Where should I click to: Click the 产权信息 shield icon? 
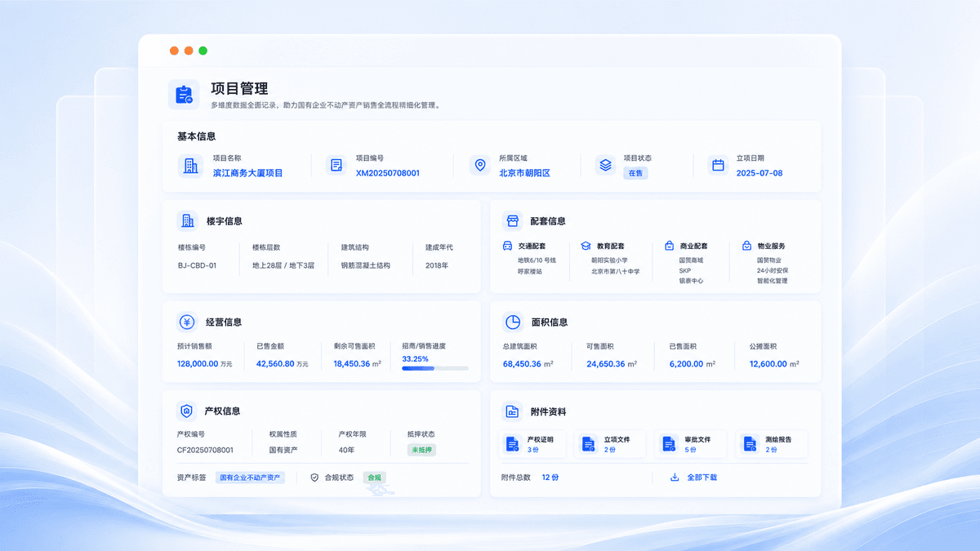[x=188, y=411]
